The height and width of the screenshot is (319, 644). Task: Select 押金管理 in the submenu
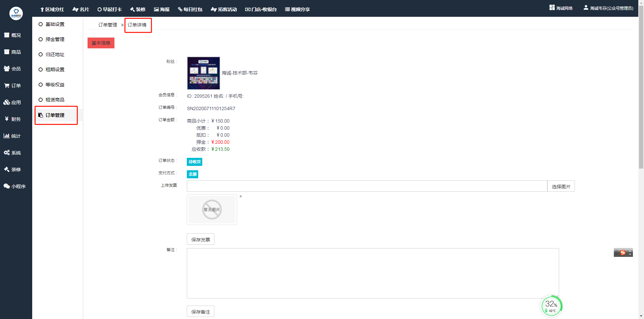55,39
